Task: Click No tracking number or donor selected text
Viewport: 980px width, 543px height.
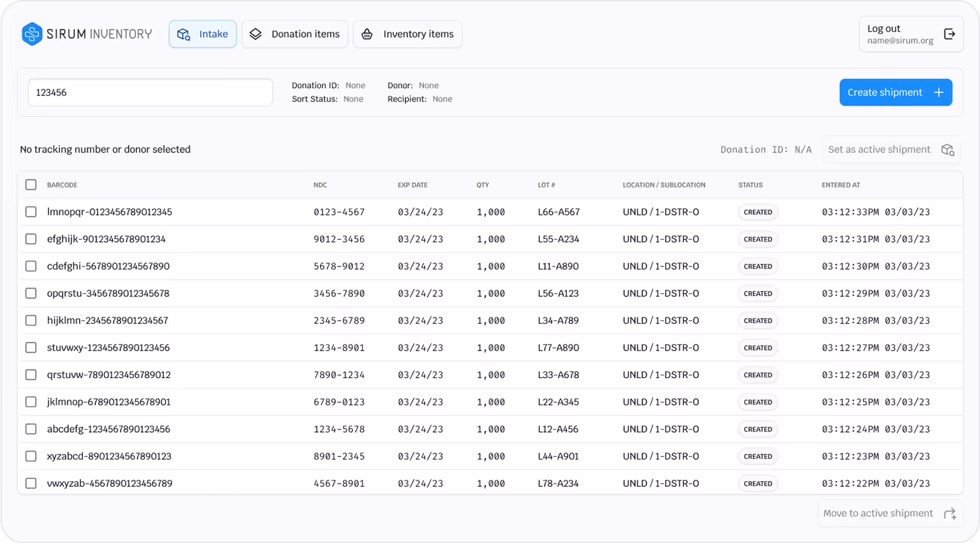Action: click(x=105, y=149)
